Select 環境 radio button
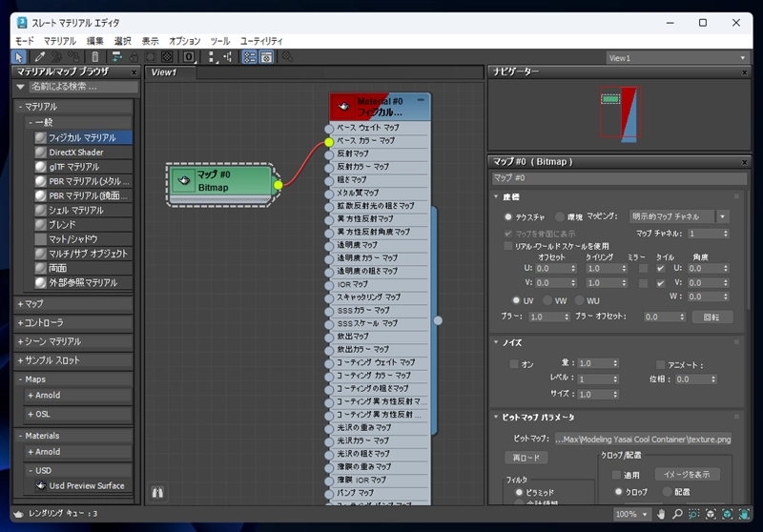The width and height of the screenshot is (763, 532). click(560, 216)
